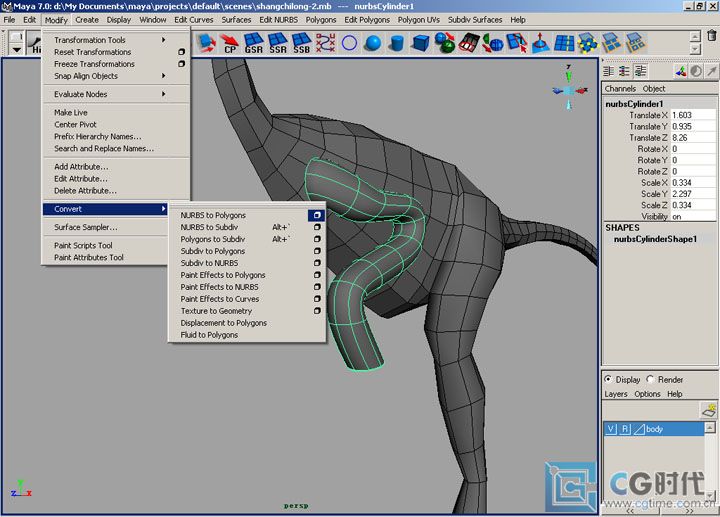The height and width of the screenshot is (517, 720).
Task: Open Reset Transformations option box
Action: (181, 52)
